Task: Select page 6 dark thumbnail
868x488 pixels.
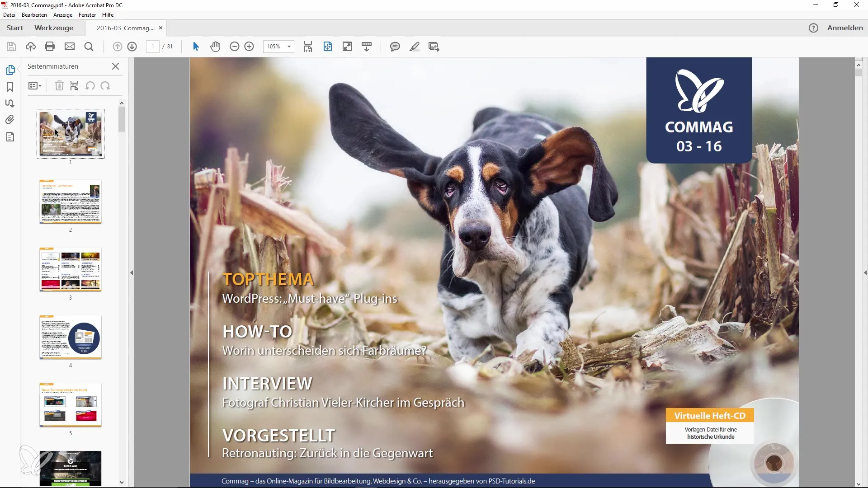Action: click(x=71, y=469)
